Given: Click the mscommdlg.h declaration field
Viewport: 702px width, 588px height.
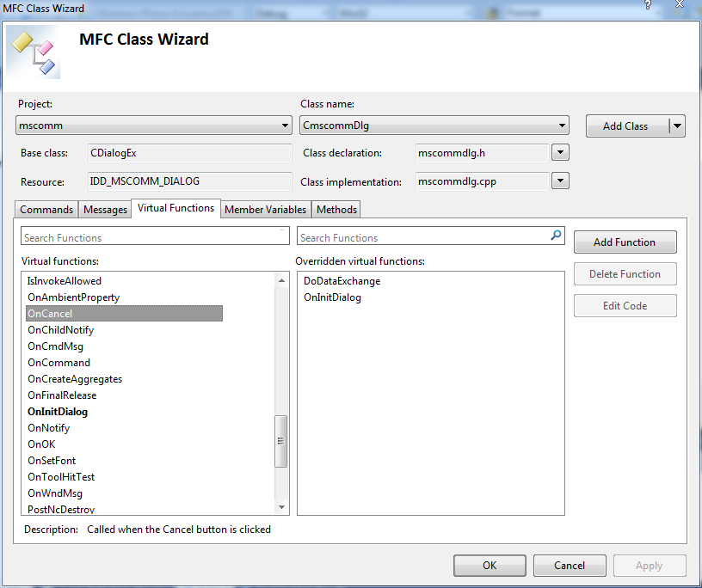Looking at the screenshot, I should 482,153.
